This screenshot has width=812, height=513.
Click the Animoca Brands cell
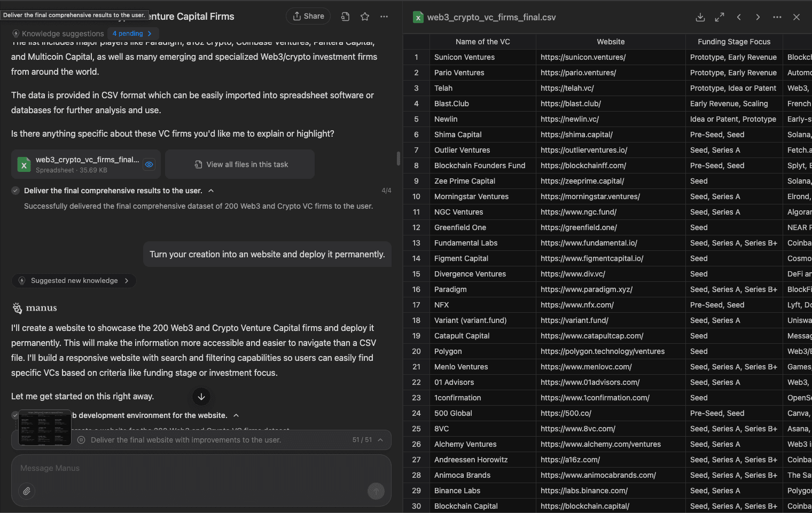click(x=482, y=475)
